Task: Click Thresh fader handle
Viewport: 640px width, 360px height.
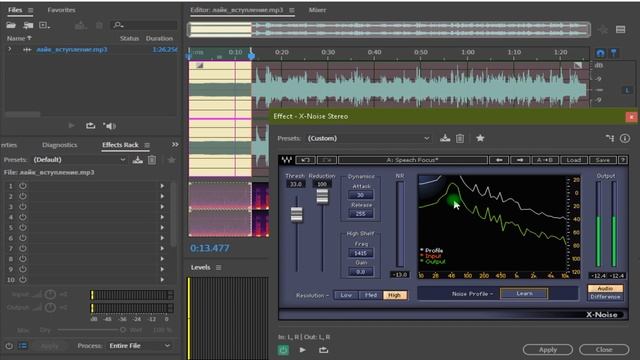Action: click(x=297, y=214)
